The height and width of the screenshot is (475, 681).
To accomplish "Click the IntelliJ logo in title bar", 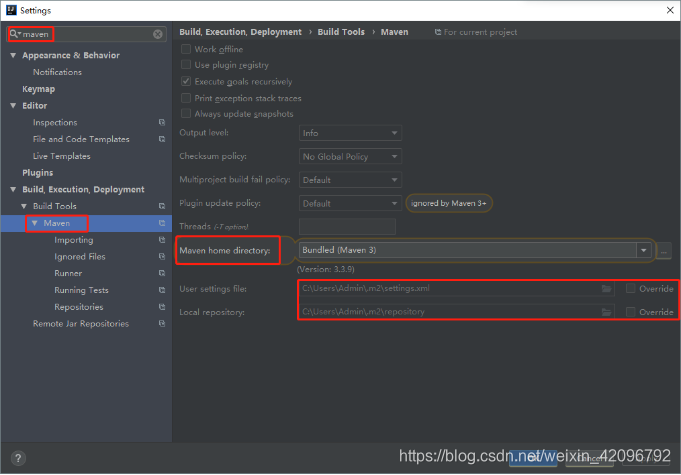I will coord(11,10).
